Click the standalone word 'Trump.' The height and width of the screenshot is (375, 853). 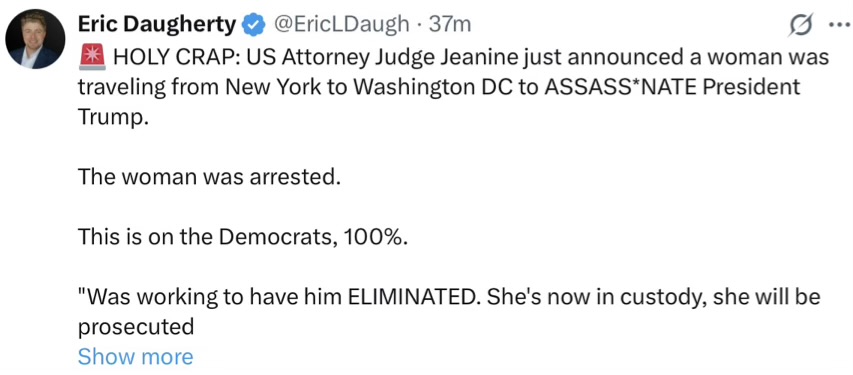point(113,117)
